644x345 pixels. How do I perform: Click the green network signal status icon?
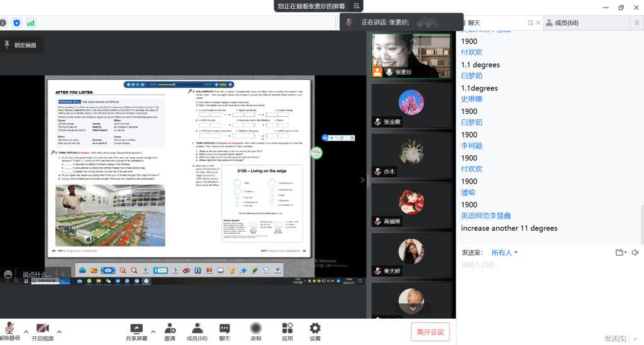(x=30, y=23)
